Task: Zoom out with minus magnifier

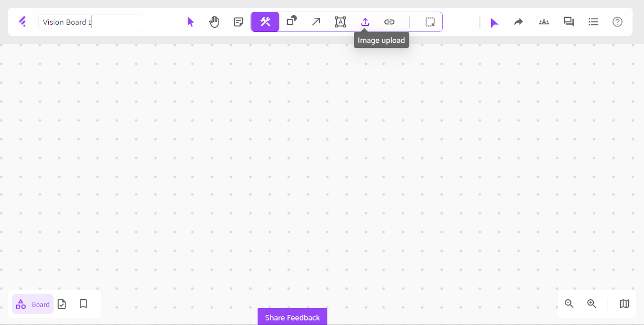Action: (x=569, y=304)
